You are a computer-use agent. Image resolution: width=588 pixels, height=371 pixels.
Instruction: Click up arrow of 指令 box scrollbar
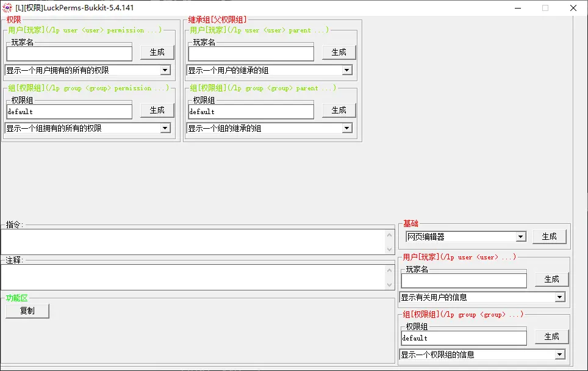pyautogui.click(x=389, y=235)
